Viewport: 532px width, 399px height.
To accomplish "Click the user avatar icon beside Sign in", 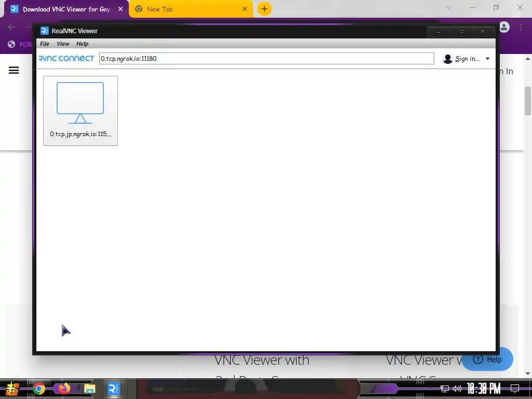I will click(447, 59).
